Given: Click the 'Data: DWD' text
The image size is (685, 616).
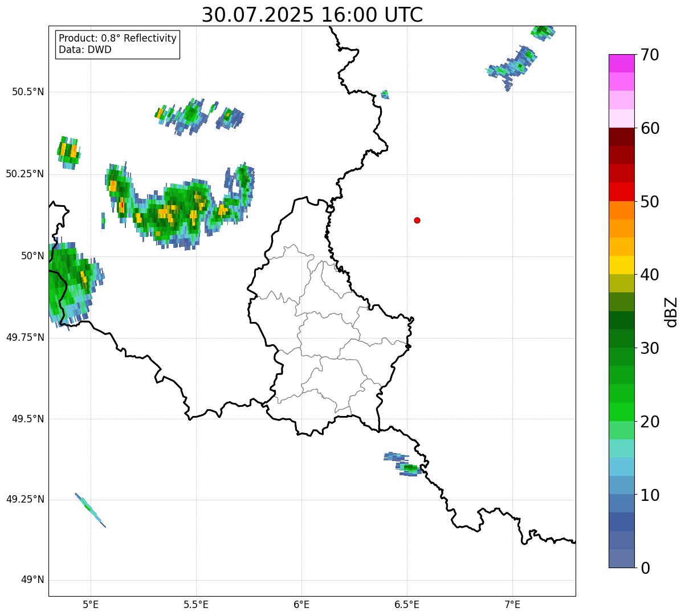Looking at the screenshot, I should pyautogui.click(x=85, y=50).
